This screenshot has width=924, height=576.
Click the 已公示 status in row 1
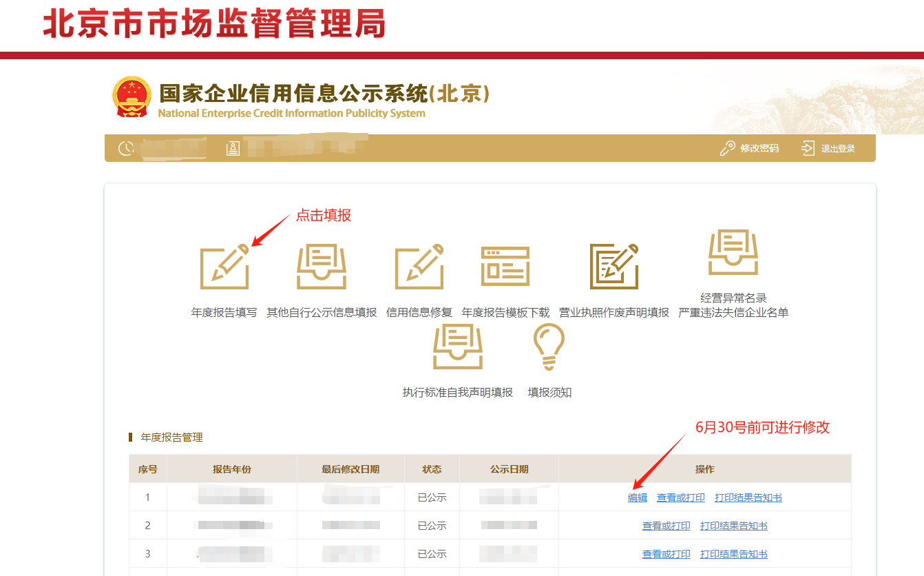[431, 497]
